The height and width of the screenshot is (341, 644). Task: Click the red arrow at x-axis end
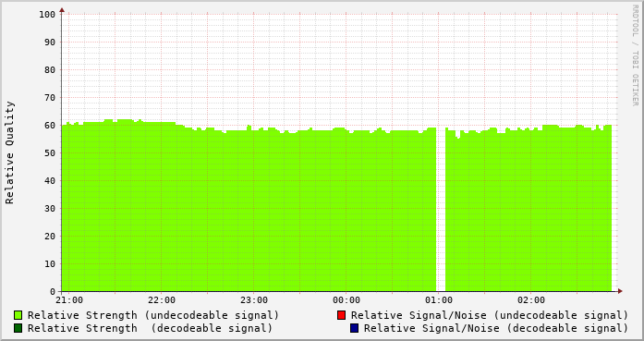[620, 291]
